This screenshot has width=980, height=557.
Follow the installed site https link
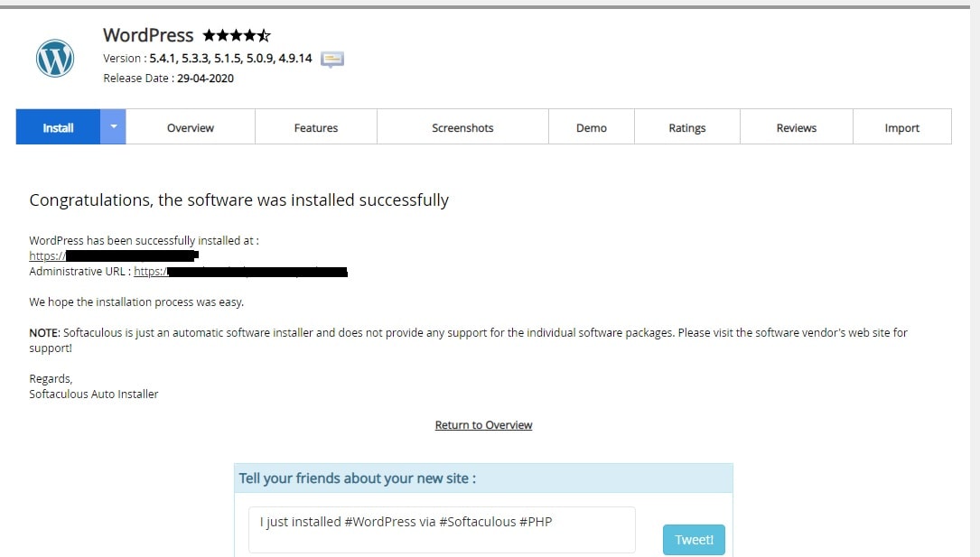click(x=114, y=256)
